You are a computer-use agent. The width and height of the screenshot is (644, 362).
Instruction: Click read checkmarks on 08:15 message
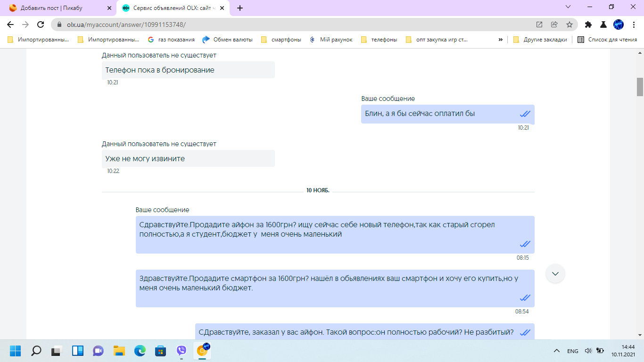(525, 244)
